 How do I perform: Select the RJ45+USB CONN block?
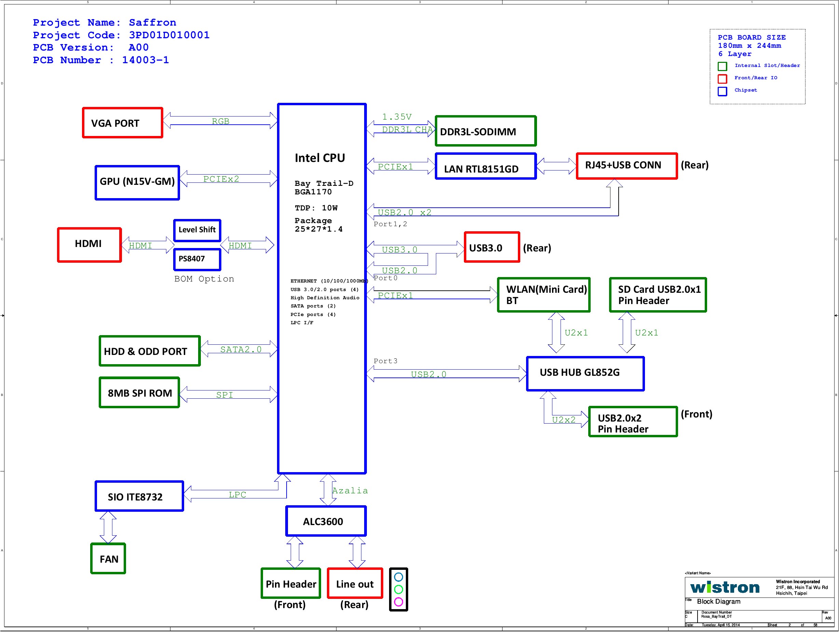627,166
